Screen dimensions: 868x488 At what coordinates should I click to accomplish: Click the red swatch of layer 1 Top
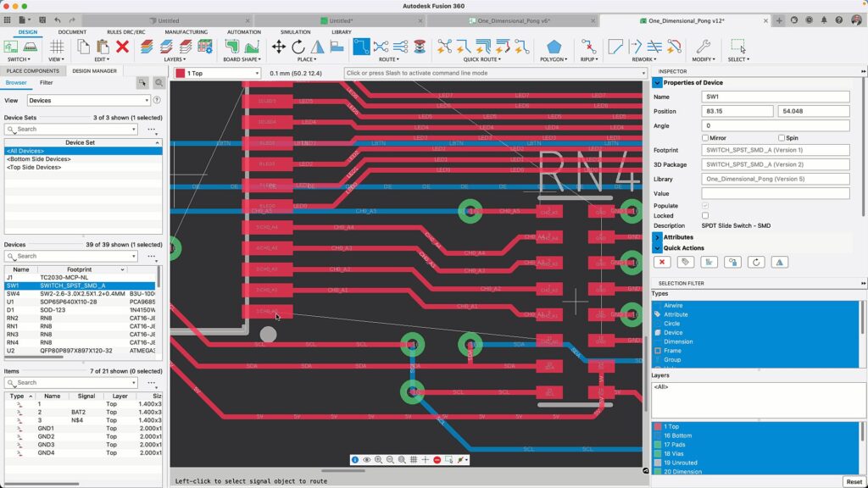tap(657, 426)
